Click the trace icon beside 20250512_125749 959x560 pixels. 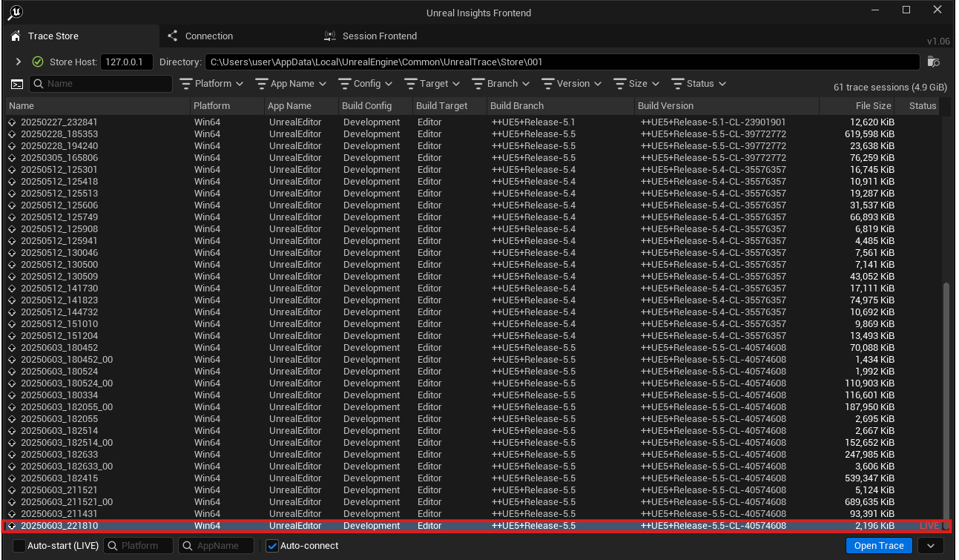pos(12,217)
